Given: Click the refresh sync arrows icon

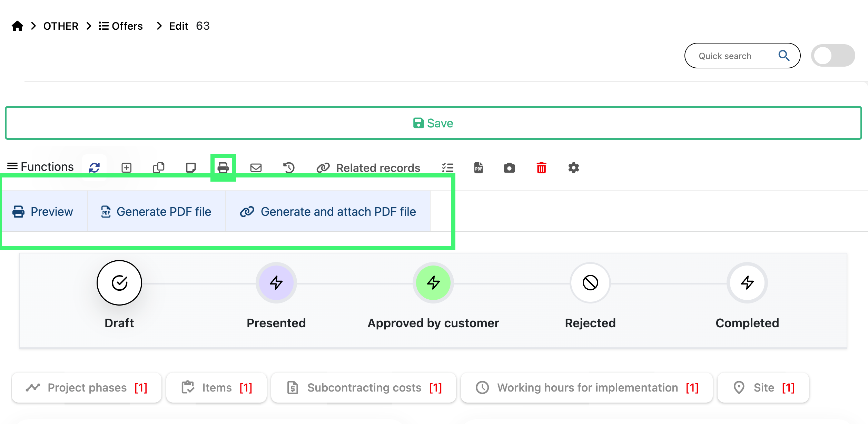Looking at the screenshot, I should click(94, 168).
